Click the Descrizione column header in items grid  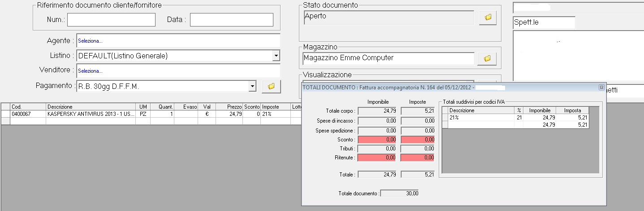[91, 107]
